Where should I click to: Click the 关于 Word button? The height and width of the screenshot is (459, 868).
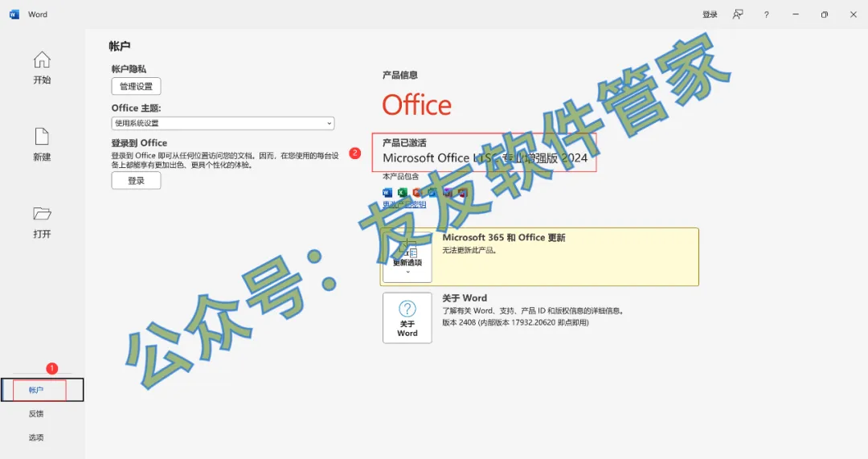pos(407,318)
